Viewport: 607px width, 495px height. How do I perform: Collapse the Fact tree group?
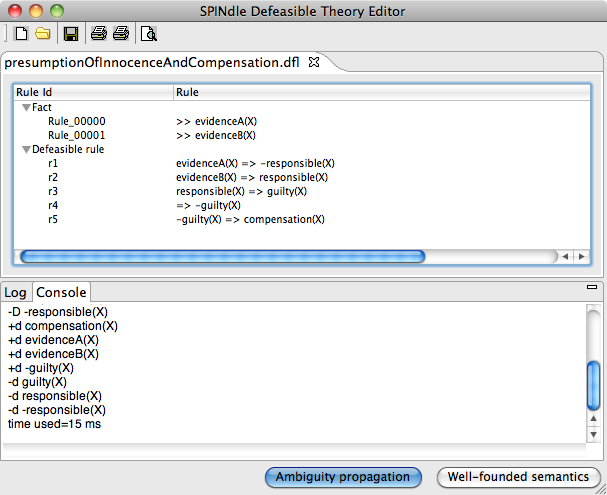tap(26, 108)
